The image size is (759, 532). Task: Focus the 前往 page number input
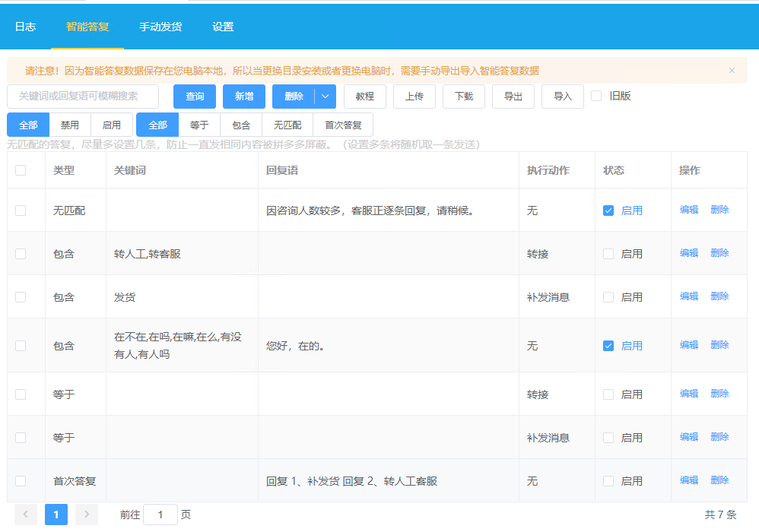pos(160,515)
